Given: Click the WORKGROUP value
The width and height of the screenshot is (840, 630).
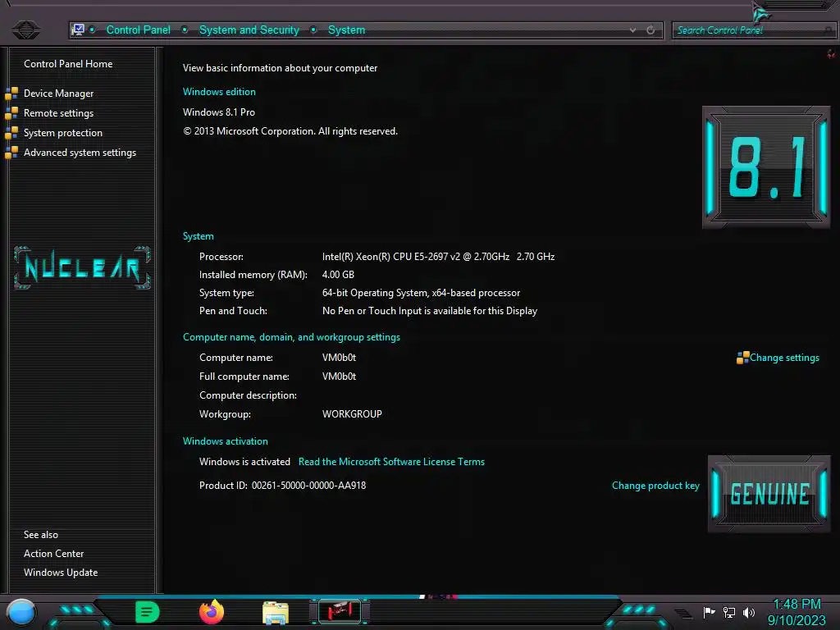Looking at the screenshot, I should tap(352, 413).
